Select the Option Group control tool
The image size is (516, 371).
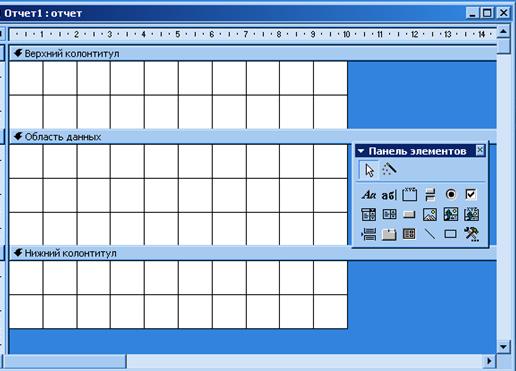tap(409, 195)
